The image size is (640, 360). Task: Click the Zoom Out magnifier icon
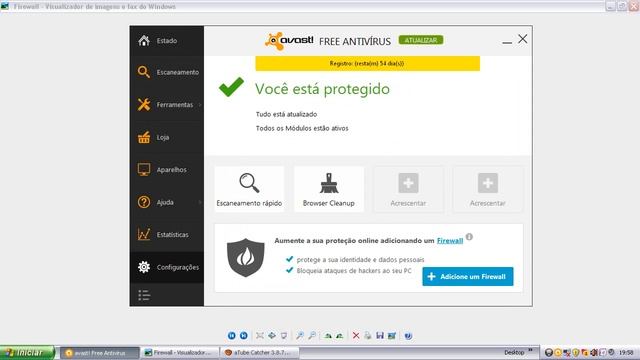pos(312,336)
